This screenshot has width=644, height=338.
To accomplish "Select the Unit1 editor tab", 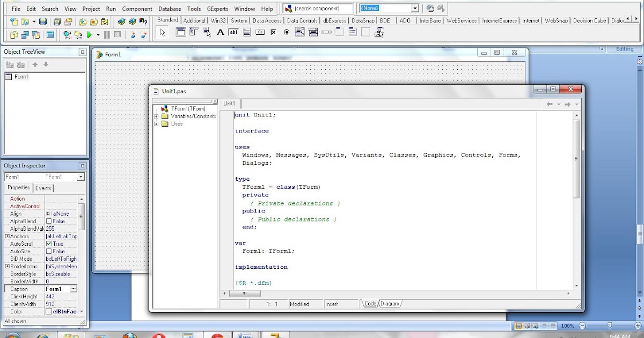I will tap(229, 104).
